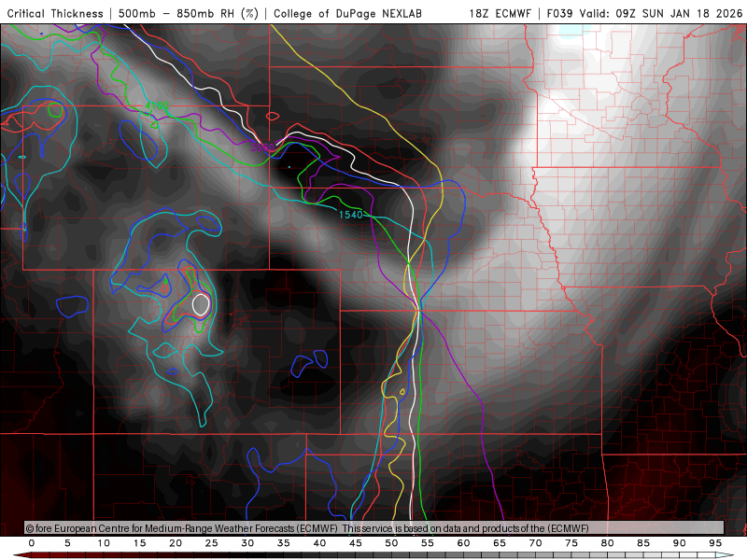Click the '50' colorbar tick label
Image resolution: width=747 pixels, height=560 pixels.
click(x=391, y=543)
